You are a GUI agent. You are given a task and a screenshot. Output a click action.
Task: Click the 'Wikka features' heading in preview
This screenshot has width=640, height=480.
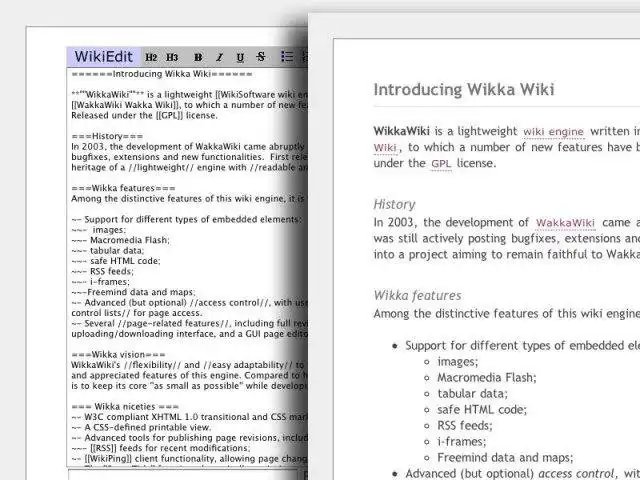click(418, 296)
